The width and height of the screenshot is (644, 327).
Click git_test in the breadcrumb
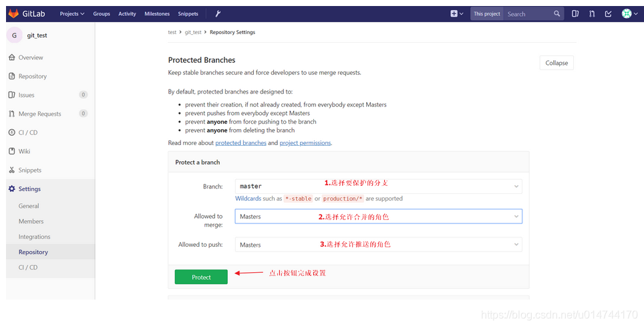click(x=193, y=32)
